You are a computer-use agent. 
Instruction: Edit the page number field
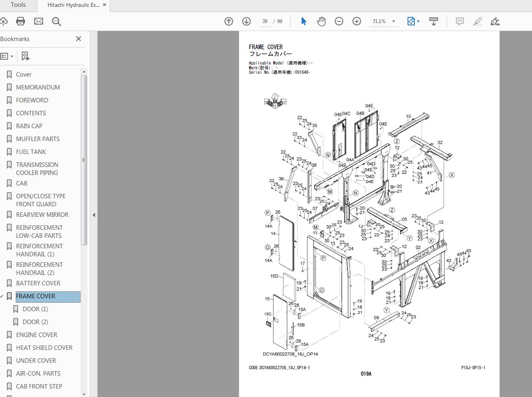point(265,21)
